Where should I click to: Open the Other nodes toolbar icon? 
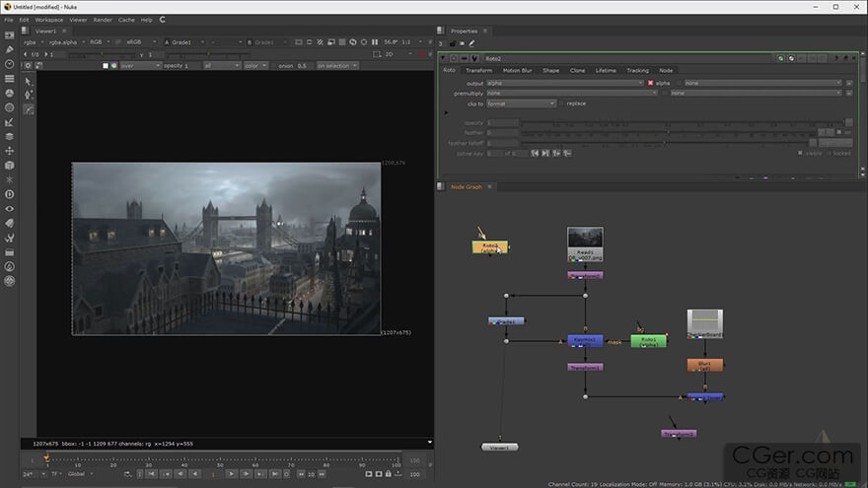(10, 252)
